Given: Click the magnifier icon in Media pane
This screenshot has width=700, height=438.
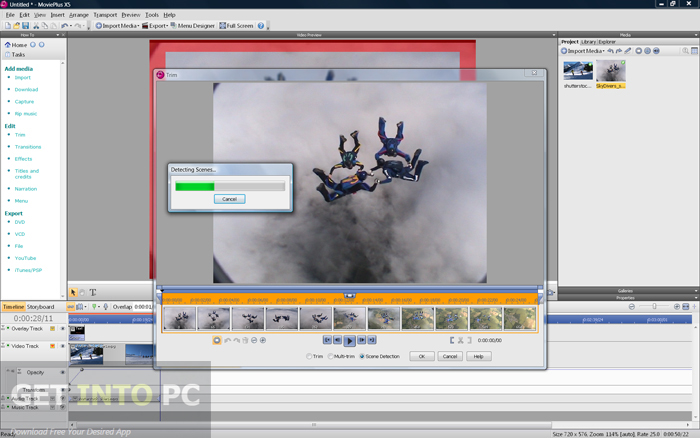Looking at the screenshot, I should 685,51.
